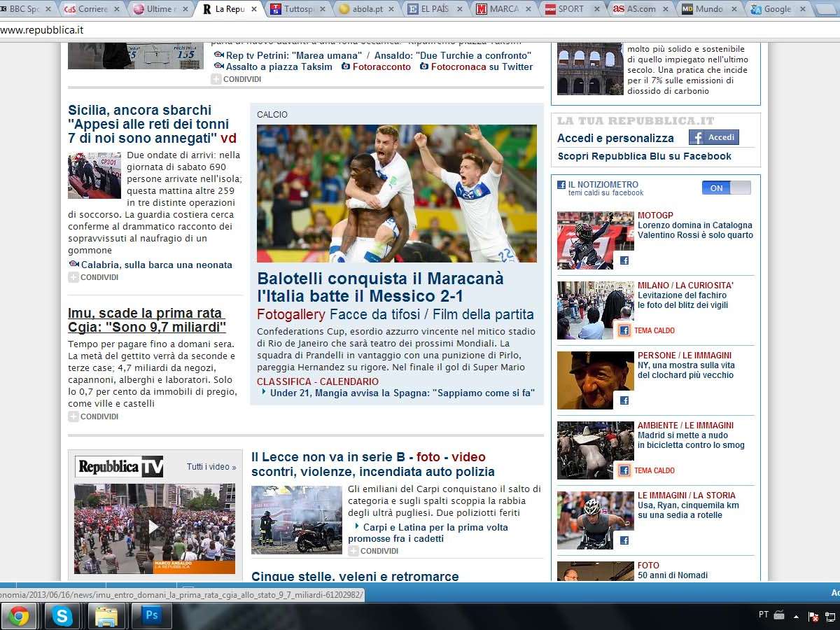Open the Balotelli celebration photo
This screenshot has height=630, width=840.
(x=396, y=193)
